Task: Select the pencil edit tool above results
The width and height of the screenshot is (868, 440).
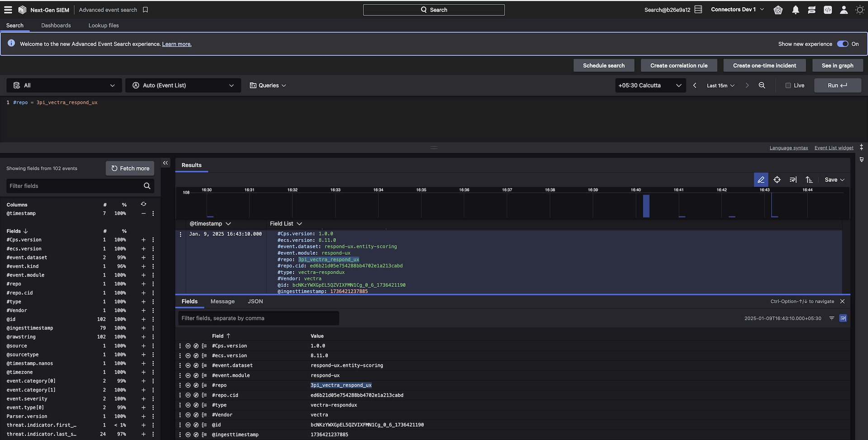Action: click(761, 180)
